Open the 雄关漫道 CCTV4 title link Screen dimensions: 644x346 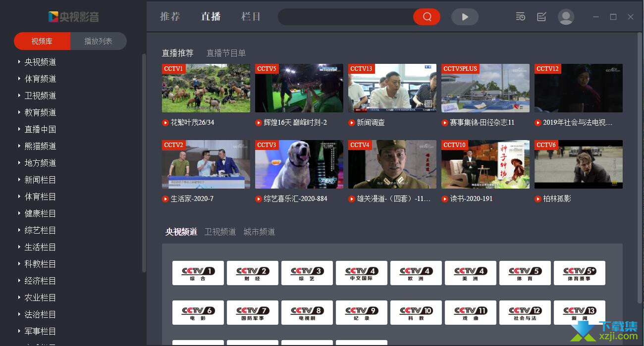(394, 198)
